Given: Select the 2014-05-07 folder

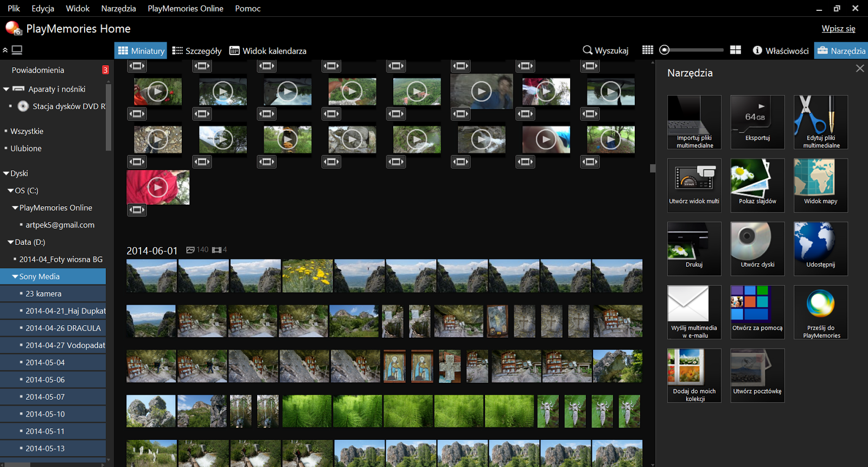Looking at the screenshot, I should [x=53, y=397].
